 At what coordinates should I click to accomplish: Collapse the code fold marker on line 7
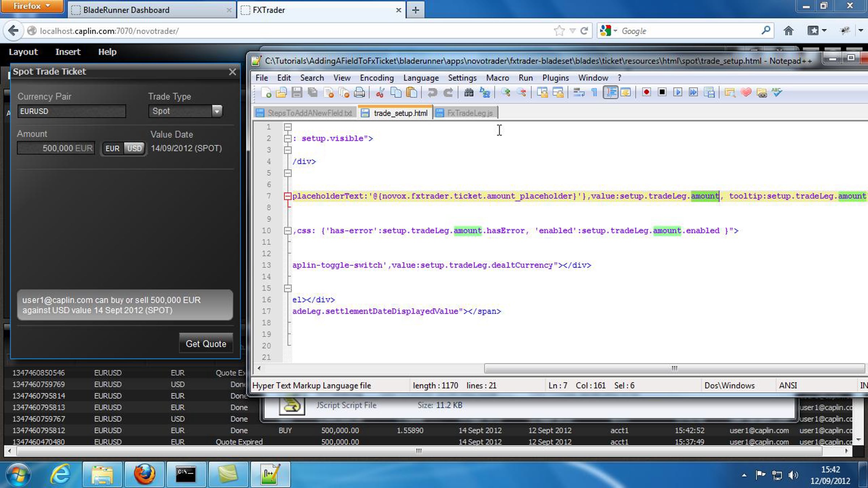288,196
